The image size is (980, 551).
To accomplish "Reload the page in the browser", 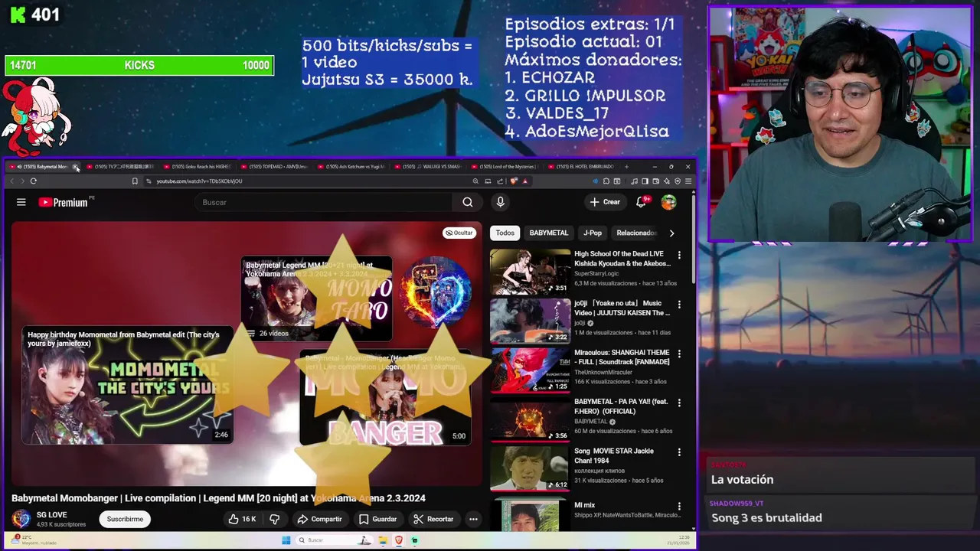I will pyautogui.click(x=34, y=181).
